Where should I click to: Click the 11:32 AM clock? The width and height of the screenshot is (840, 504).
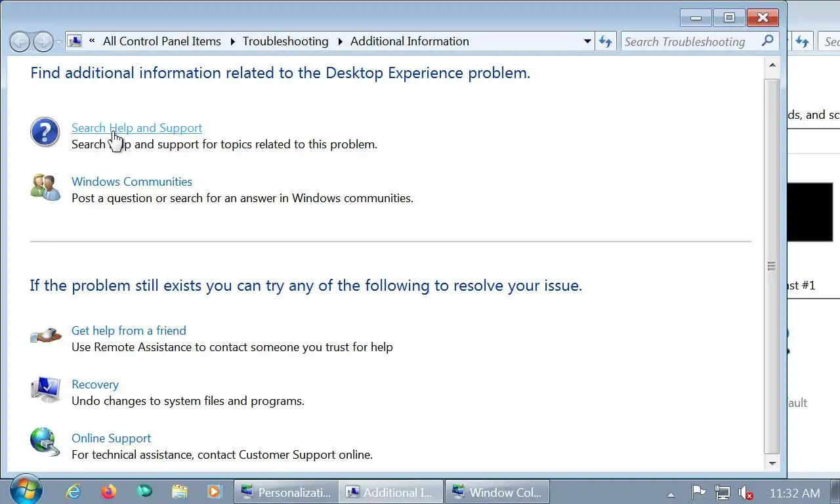tap(795, 493)
